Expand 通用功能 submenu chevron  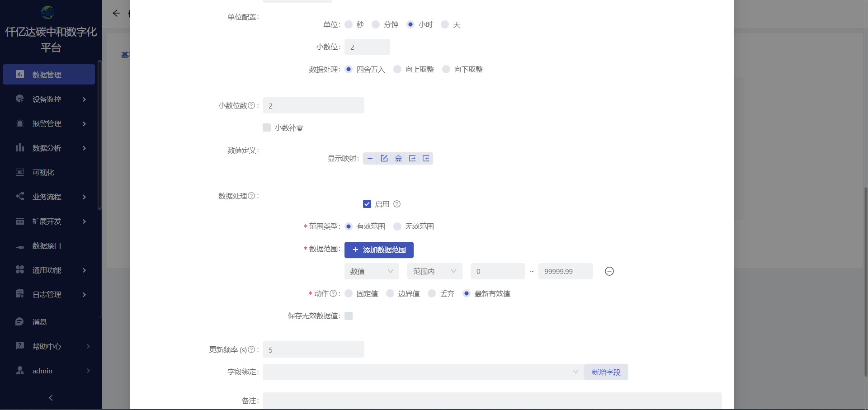point(84,270)
